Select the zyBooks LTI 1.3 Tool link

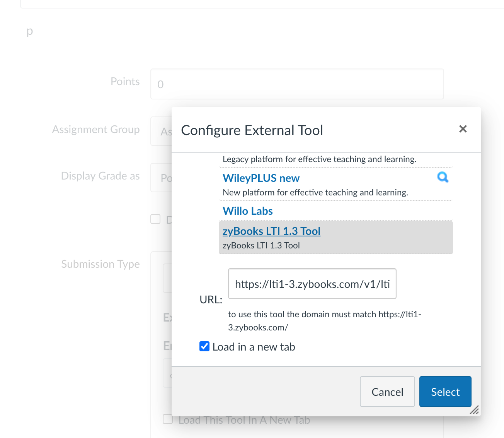(271, 231)
